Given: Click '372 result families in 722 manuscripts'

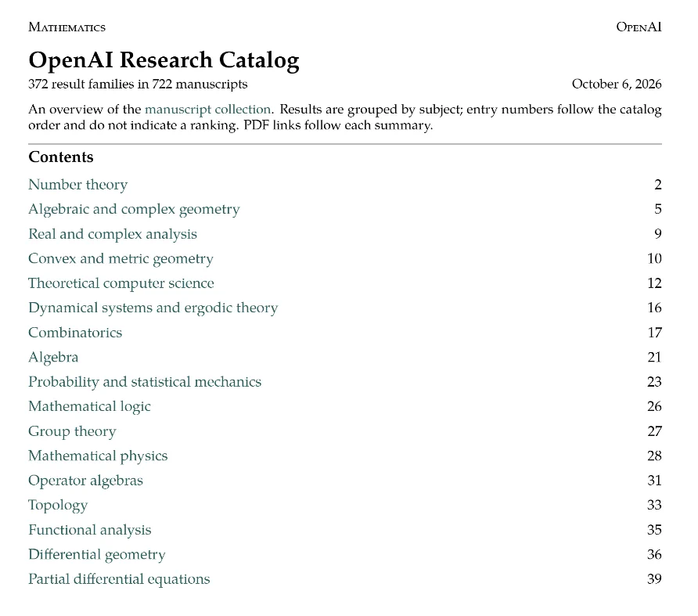Looking at the screenshot, I should point(138,85).
